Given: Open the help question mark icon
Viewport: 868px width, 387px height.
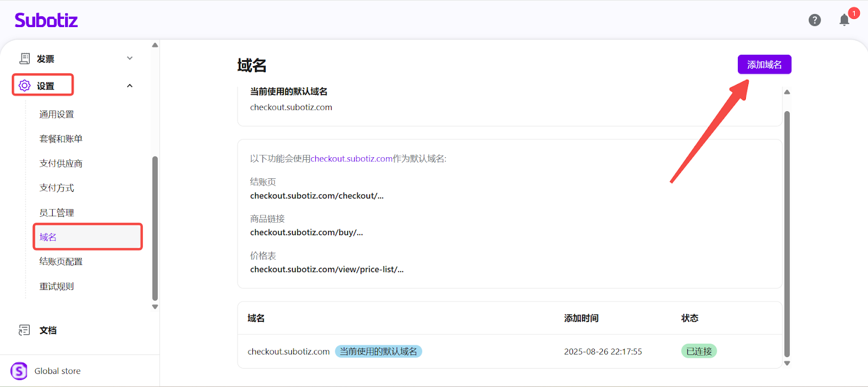Looking at the screenshot, I should (814, 20).
